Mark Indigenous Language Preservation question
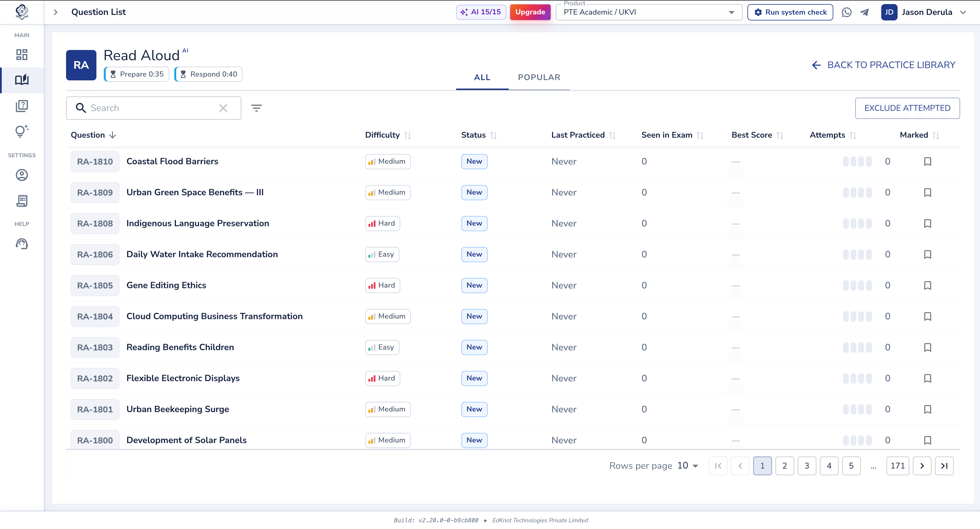Viewport: 980px width, 529px height. coord(927,223)
